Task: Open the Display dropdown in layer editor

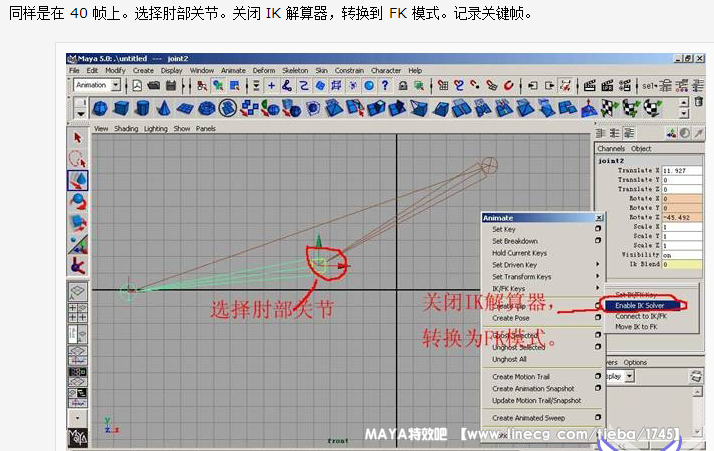Action: point(629,376)
